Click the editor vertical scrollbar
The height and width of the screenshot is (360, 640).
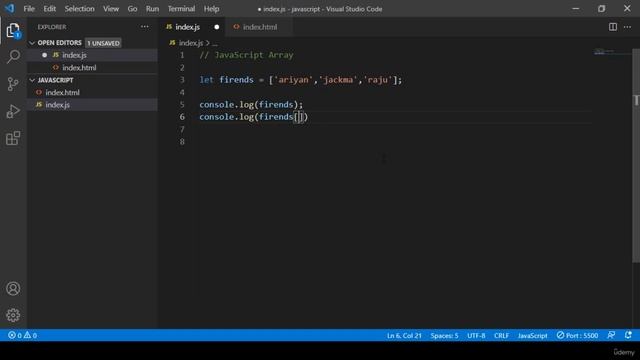(636, 156)
